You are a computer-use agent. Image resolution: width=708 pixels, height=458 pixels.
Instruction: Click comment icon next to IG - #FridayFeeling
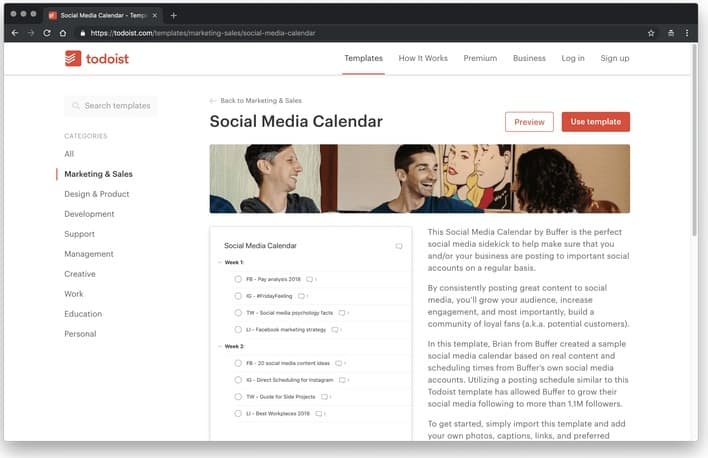[301, 296]
